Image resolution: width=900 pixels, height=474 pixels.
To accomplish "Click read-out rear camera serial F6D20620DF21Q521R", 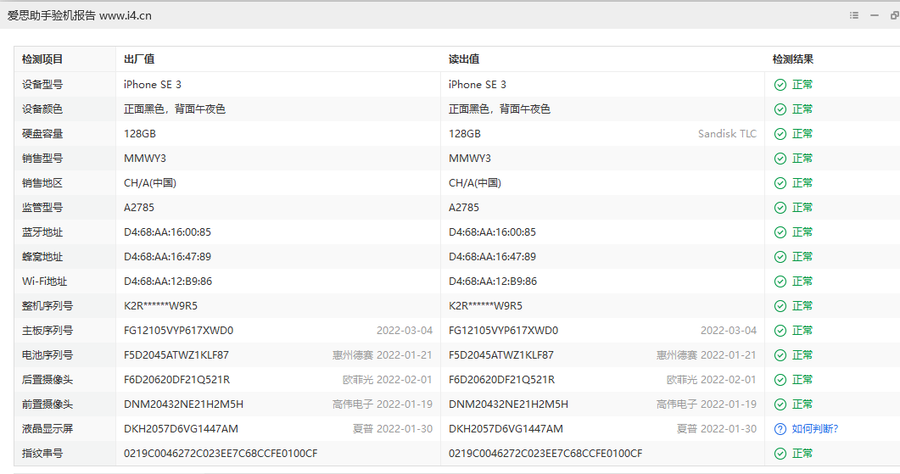I will tap(502, 380).
